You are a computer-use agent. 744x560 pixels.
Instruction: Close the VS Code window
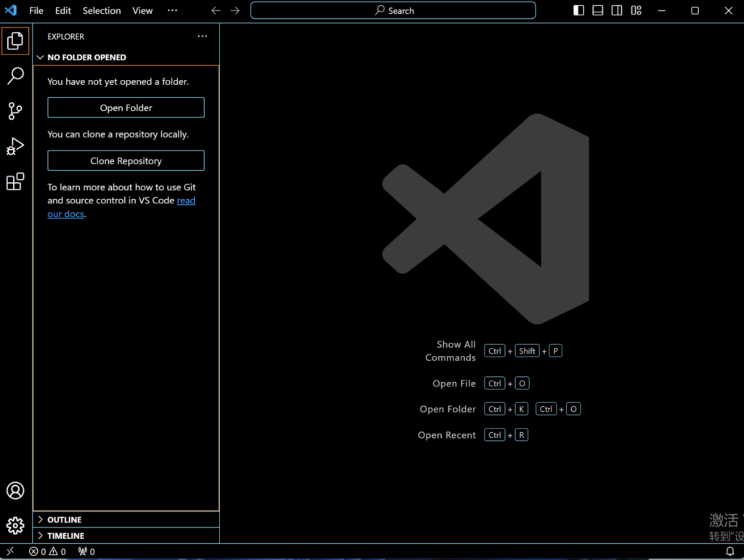pos(729,10)
